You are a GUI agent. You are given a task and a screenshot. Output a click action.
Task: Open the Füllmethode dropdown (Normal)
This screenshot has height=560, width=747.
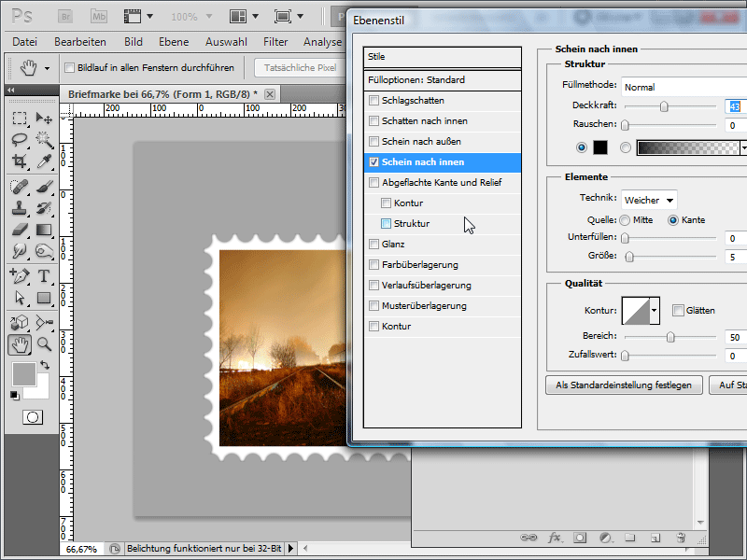(684, 87)
